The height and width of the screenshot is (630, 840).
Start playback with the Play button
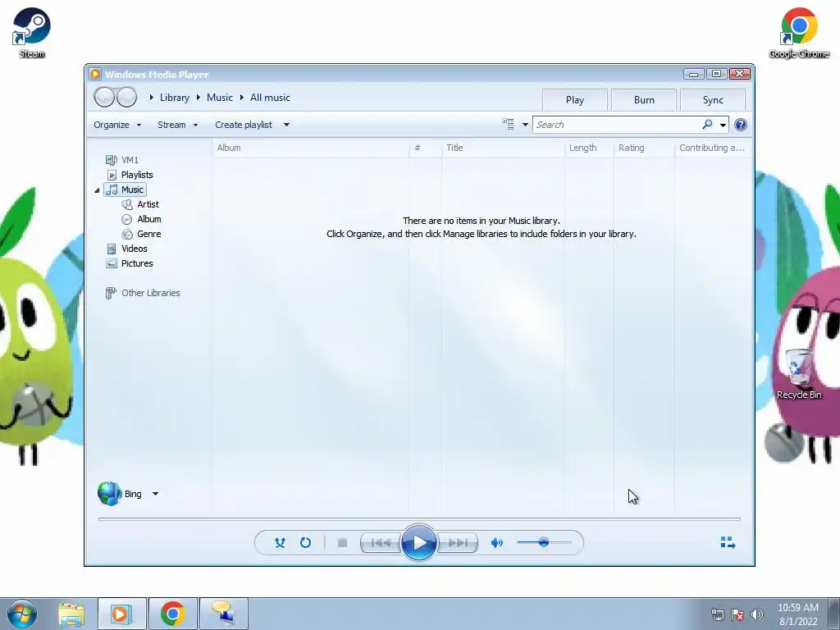pyautogui.click(x=419, y=543)
